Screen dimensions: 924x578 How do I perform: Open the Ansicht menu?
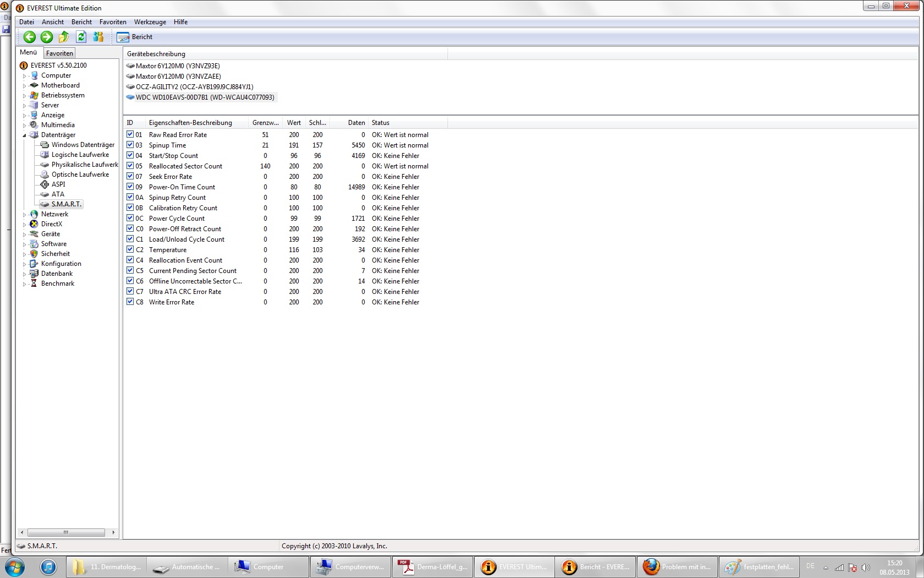point(53,22)
